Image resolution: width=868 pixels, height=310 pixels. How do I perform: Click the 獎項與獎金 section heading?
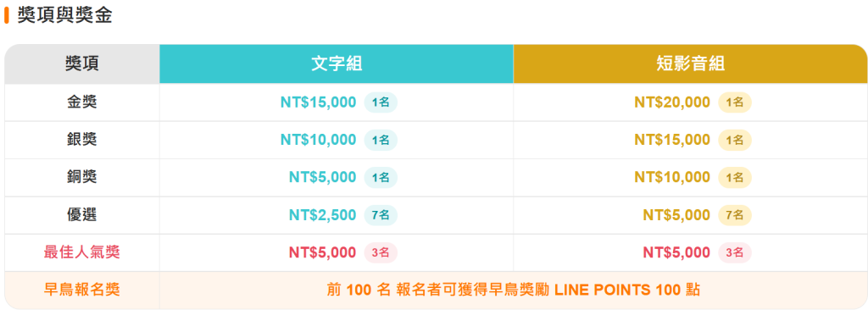(x=64, y=15)
